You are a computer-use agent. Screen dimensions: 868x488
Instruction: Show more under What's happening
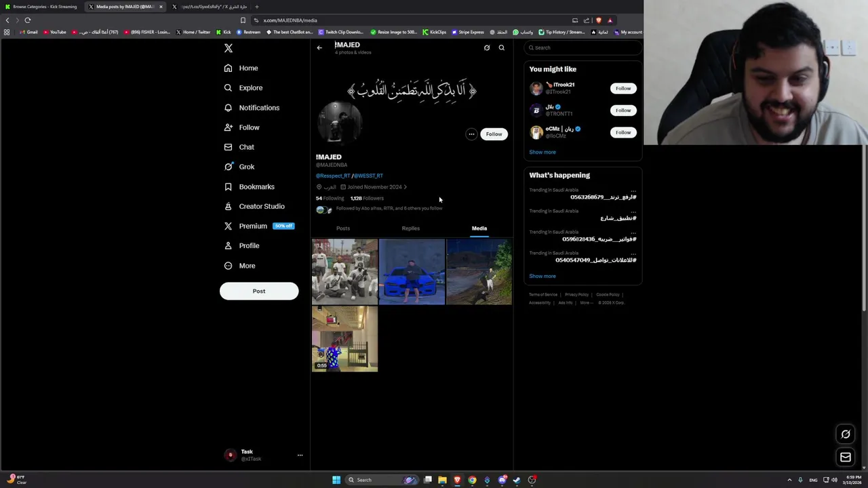542,277
